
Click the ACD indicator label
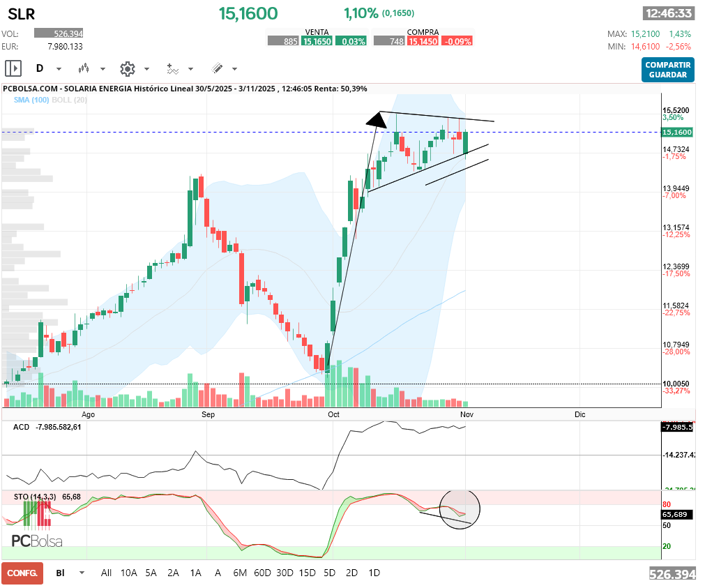coord(21,427)
